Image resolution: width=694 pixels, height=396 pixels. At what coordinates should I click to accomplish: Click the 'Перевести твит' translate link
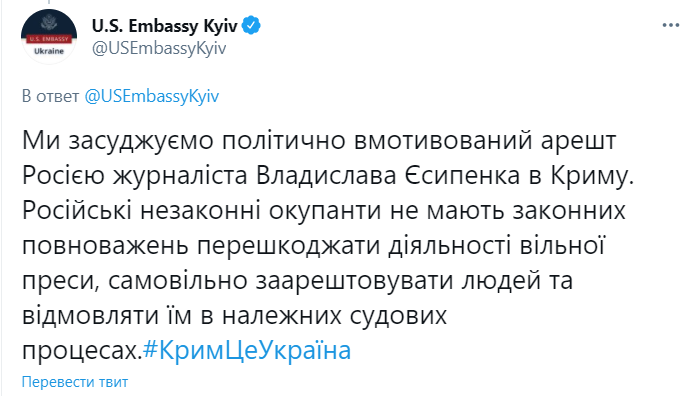click(x=75, y=382)
